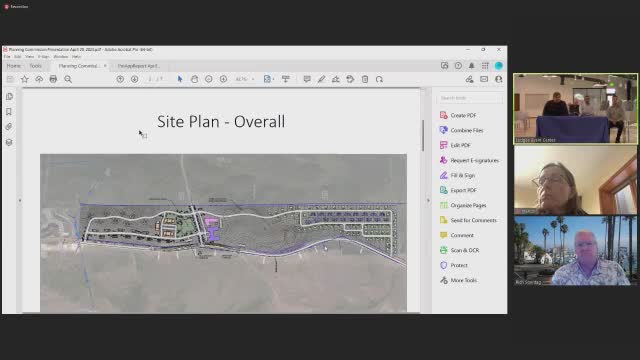Open the Window menu

click(61, 57)
